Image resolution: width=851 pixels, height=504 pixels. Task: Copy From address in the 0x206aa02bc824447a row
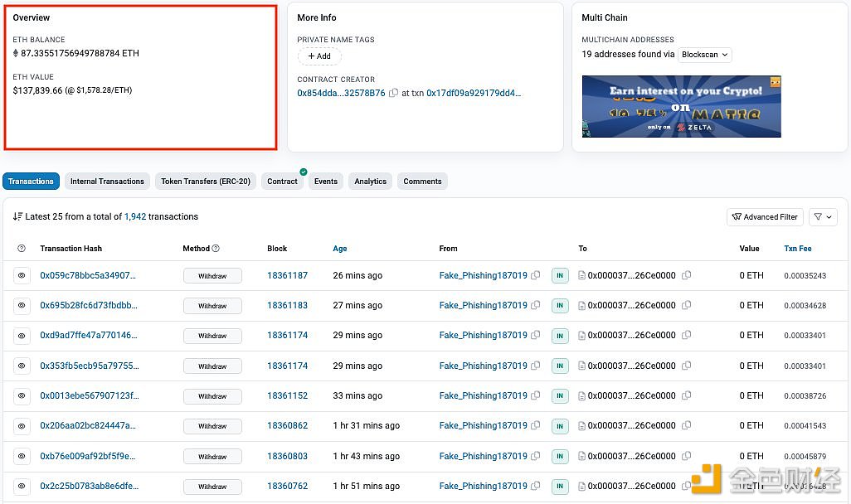(535, 425)
